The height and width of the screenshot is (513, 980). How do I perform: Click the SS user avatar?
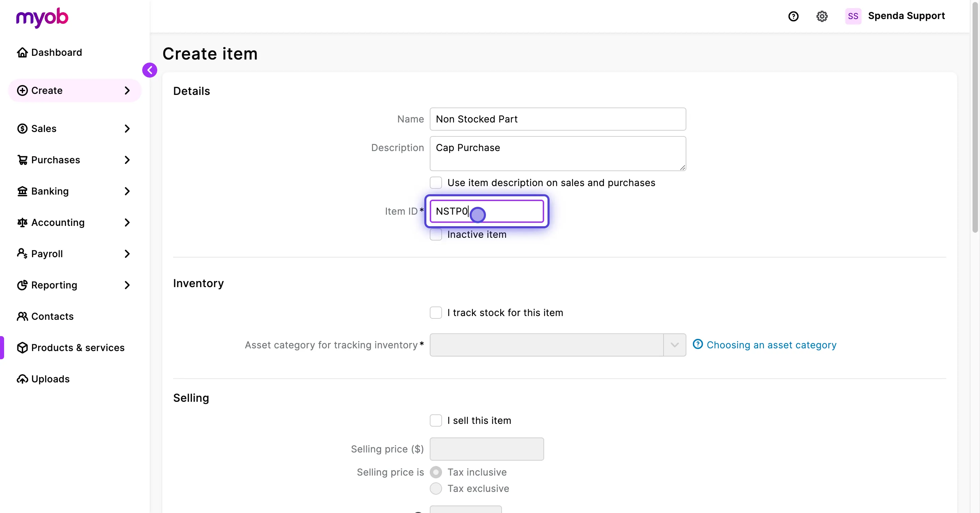pos(853,16)
